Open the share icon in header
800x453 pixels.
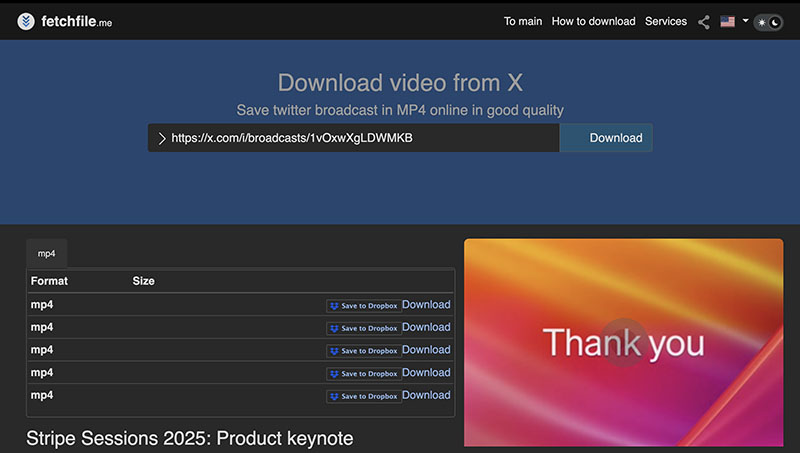pos(704,22)
